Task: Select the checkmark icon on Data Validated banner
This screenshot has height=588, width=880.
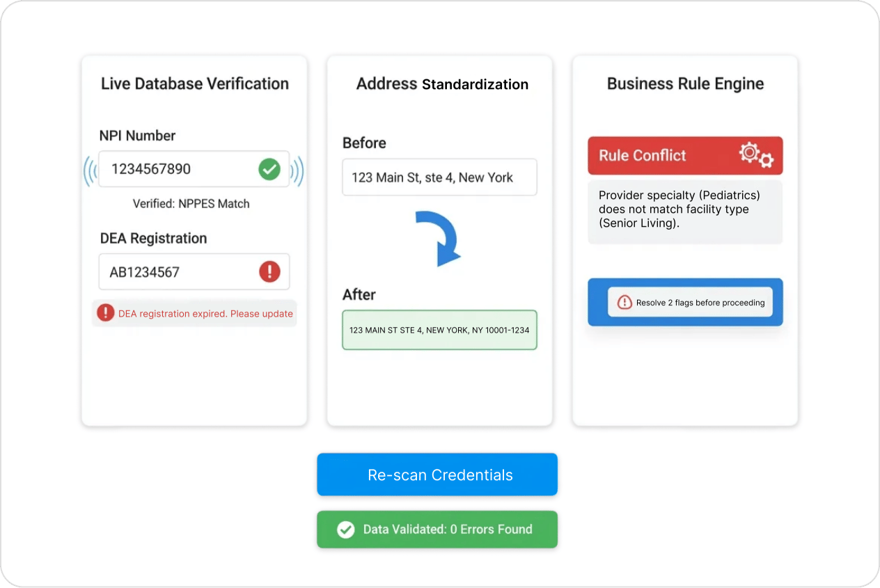Action: (x=346, y=530)
